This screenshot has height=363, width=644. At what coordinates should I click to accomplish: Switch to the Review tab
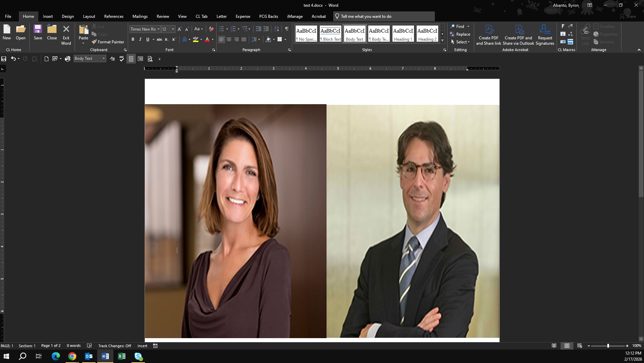(163, 16)
